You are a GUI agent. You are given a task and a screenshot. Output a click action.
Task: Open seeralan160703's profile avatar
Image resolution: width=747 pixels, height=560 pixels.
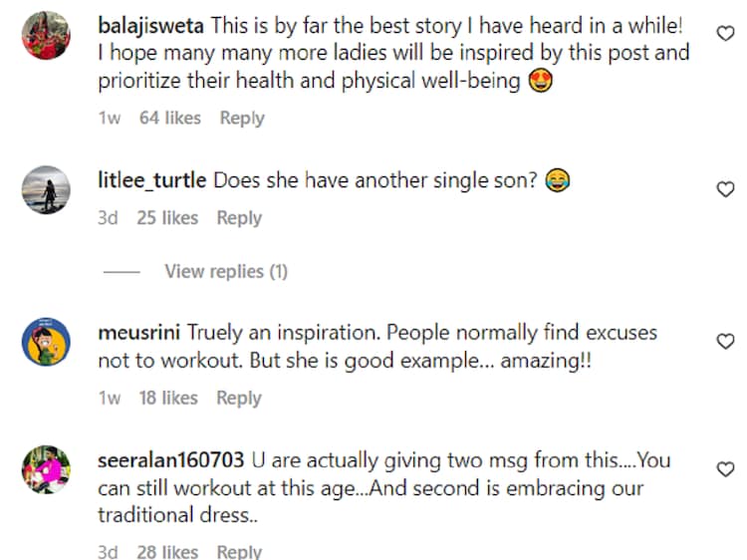46,469
